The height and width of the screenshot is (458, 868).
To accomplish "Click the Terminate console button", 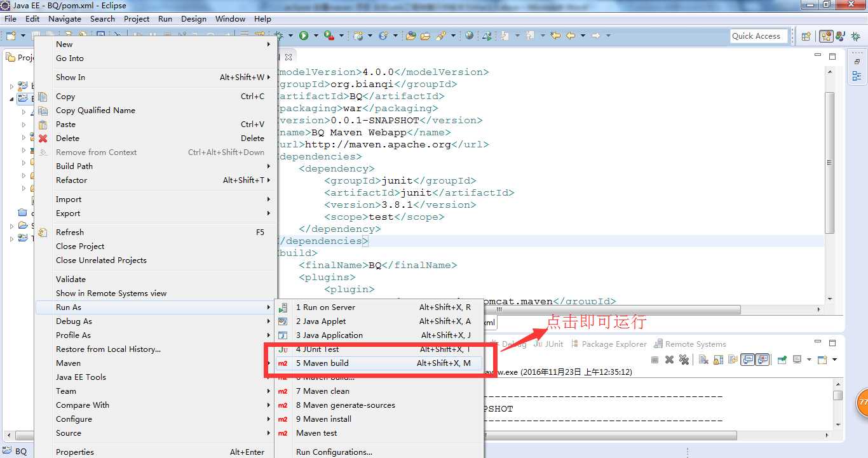I will click(654, 360).
